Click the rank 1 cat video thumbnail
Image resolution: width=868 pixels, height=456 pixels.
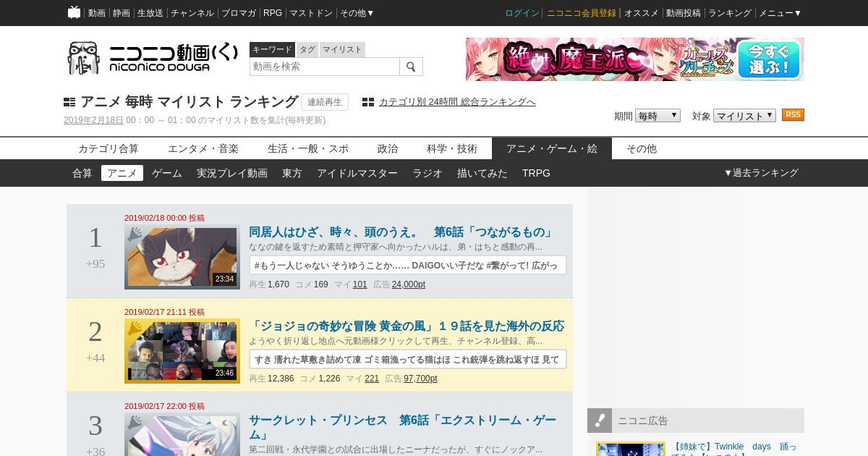click(x=182, y=257)
